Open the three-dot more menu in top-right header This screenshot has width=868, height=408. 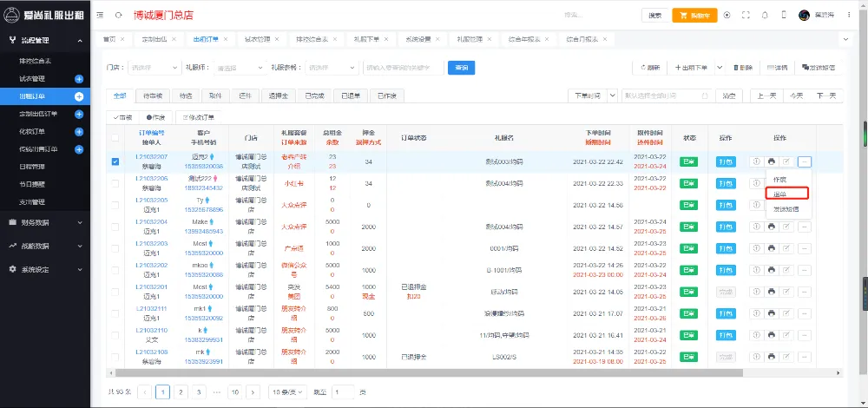point(849,15)
